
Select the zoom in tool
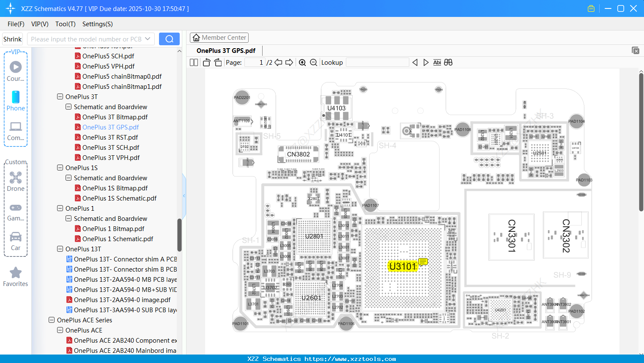pos(302,62)
